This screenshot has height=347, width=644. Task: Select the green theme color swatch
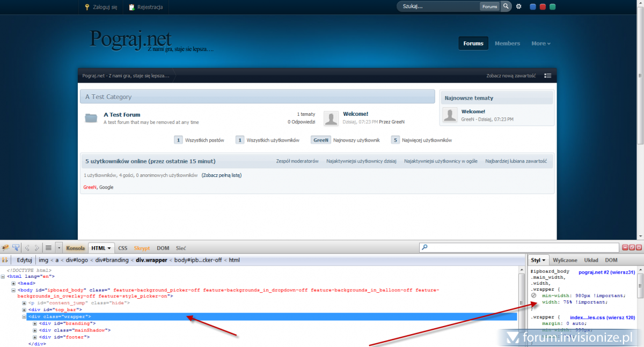[x=552, y=7]
